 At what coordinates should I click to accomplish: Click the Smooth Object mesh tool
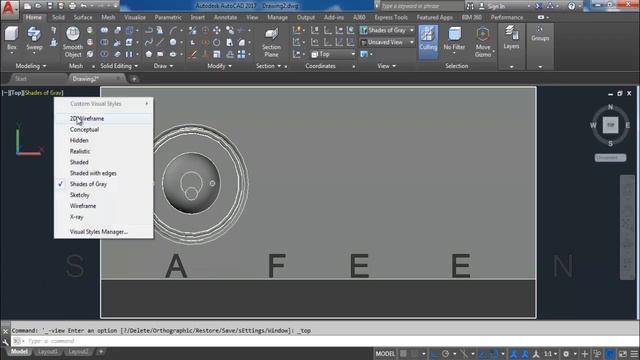[73, 42]
